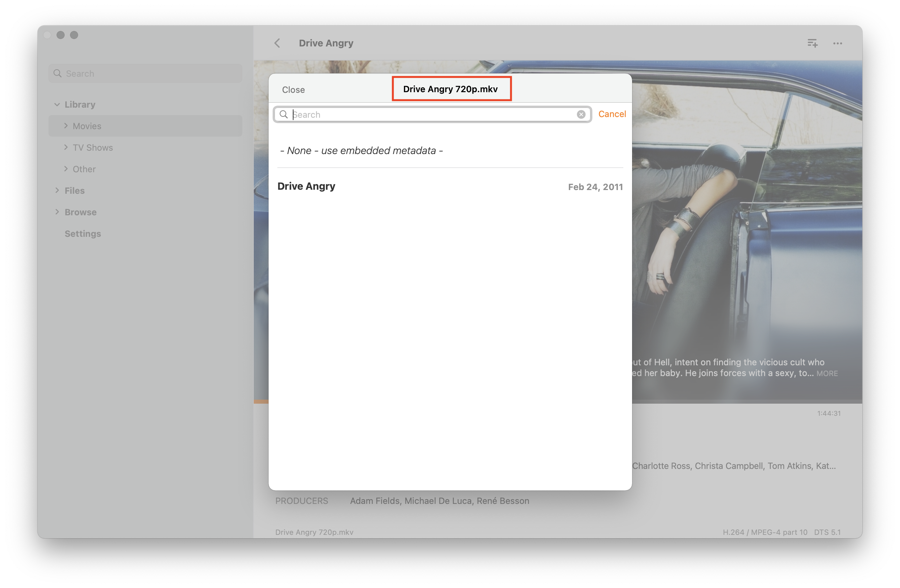Screen dimensions: 900x588
Task: Choose None - use embedded metadata option
Action: pyautogui.click(x=361, y=150)
